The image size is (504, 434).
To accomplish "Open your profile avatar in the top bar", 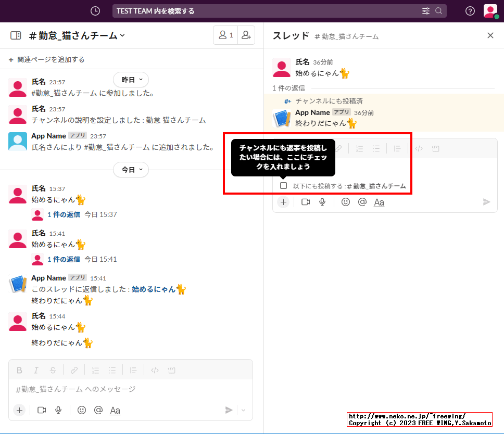I will click(x=490, y=10).
